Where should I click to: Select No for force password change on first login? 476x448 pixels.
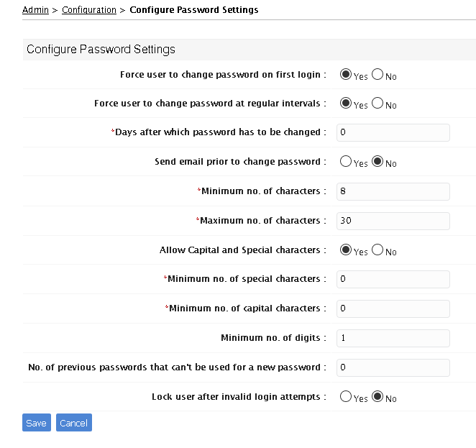click(x=377, y=74)
